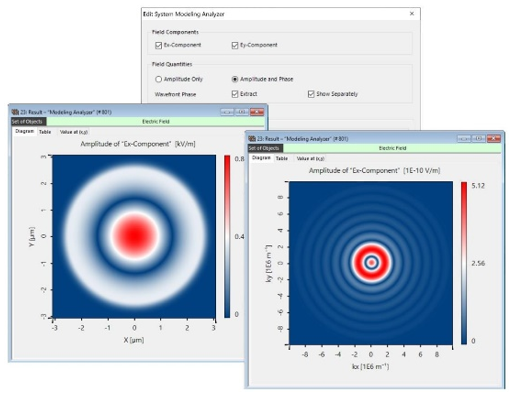Image resolution: width=511 pixels, height=394 pixels.
Task: Click the color scale bar labeled 0.8 maximum
Action: (x=227, y=236)
